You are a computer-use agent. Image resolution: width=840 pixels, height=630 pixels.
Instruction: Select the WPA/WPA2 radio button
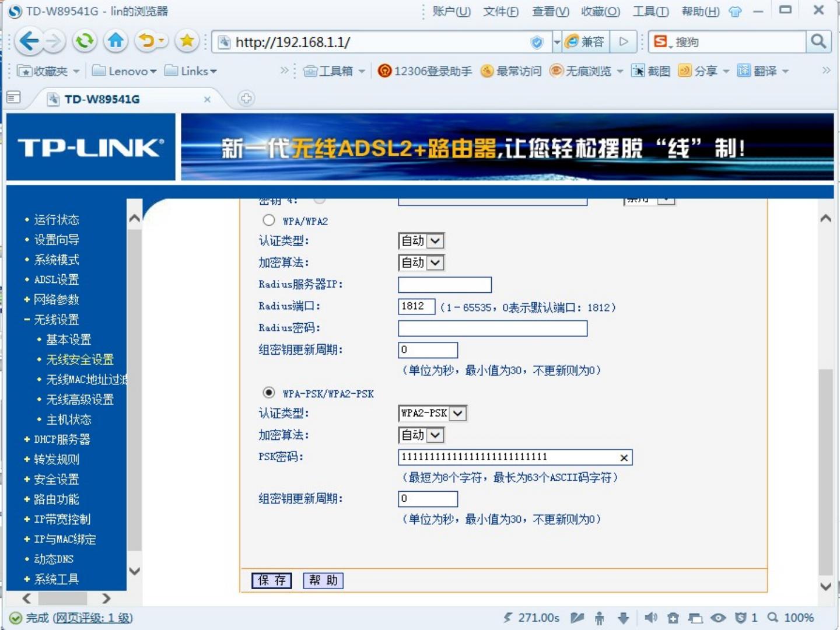[268, 220]
